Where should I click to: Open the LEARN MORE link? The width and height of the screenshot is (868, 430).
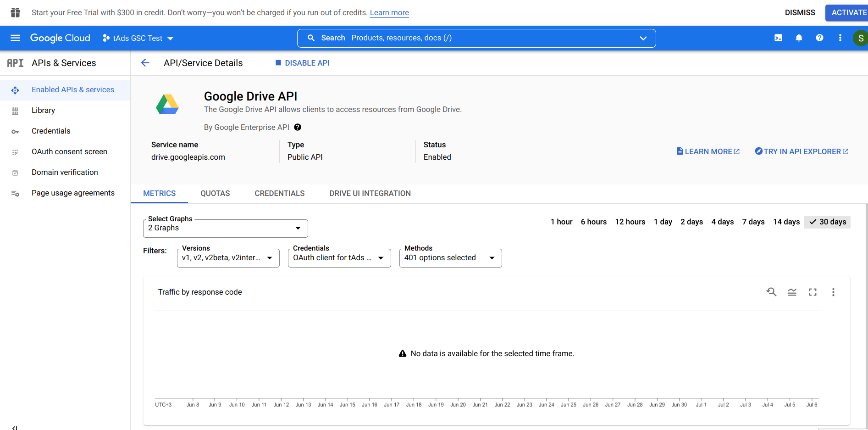click(708, 151)
